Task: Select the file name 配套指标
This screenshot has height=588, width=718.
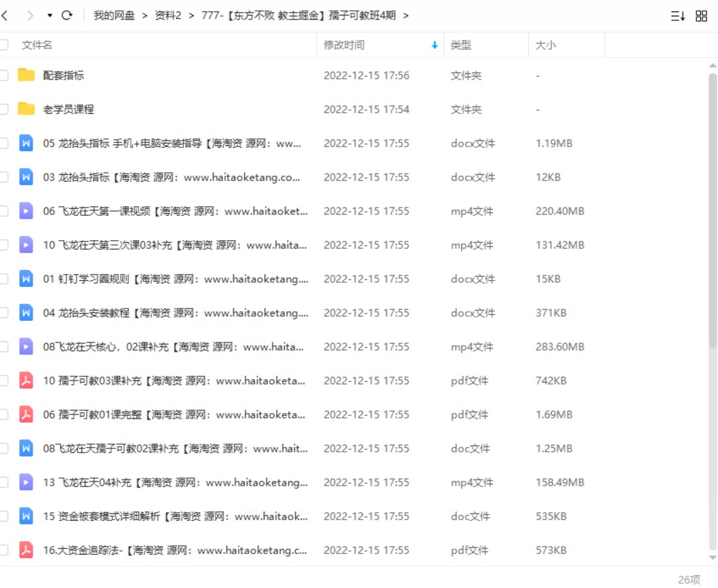Action: click(64, 75)
